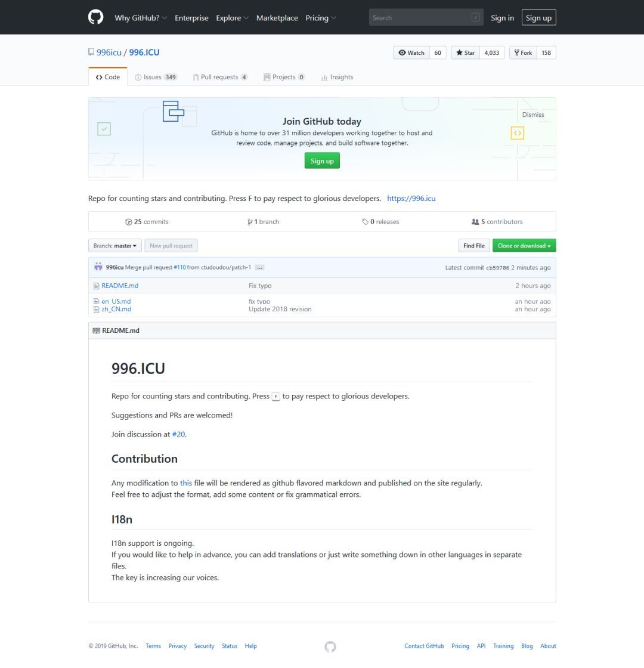Click the repository book icon beside 996icu
Image resolution: width=644 pixels, height=668 pixels.
coord(91,52)
